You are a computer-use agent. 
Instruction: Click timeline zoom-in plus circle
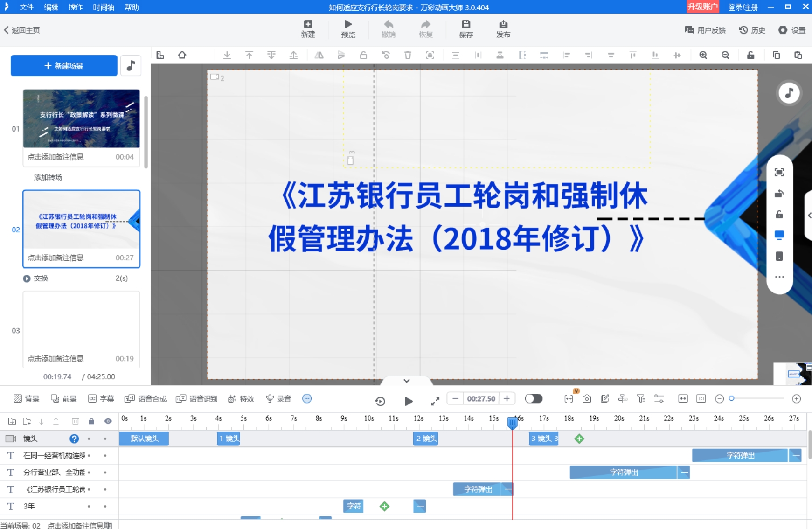pos(797,399)
